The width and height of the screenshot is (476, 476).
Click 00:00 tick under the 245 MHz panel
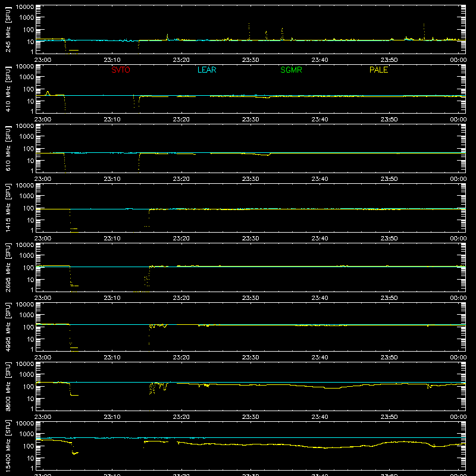pos(458,60)
